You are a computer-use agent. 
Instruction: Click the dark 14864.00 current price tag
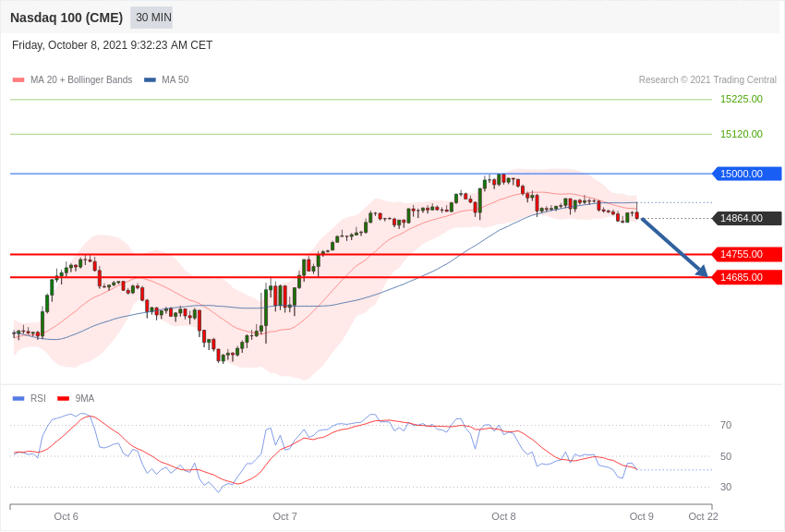pos(747,218)
